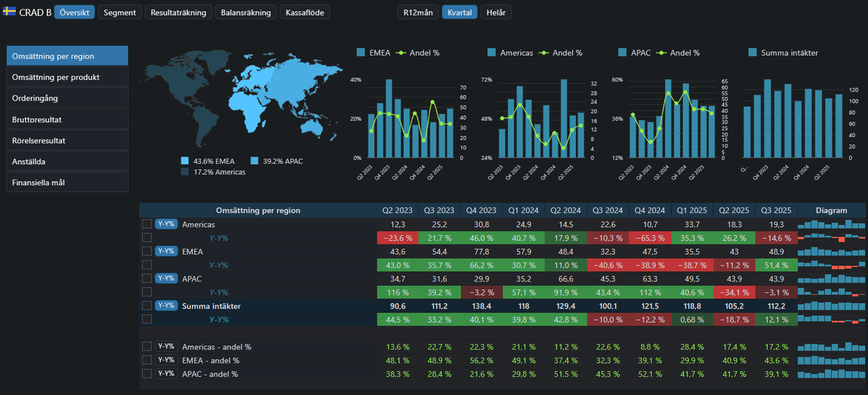The image size is (868, 395).
Task: Click the Summa intäkter sparkline diagram
Action: point(831,306)
